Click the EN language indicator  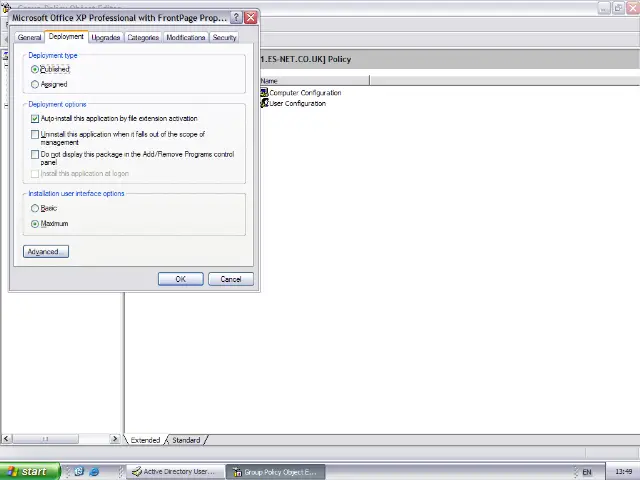[x=587, y=472]
